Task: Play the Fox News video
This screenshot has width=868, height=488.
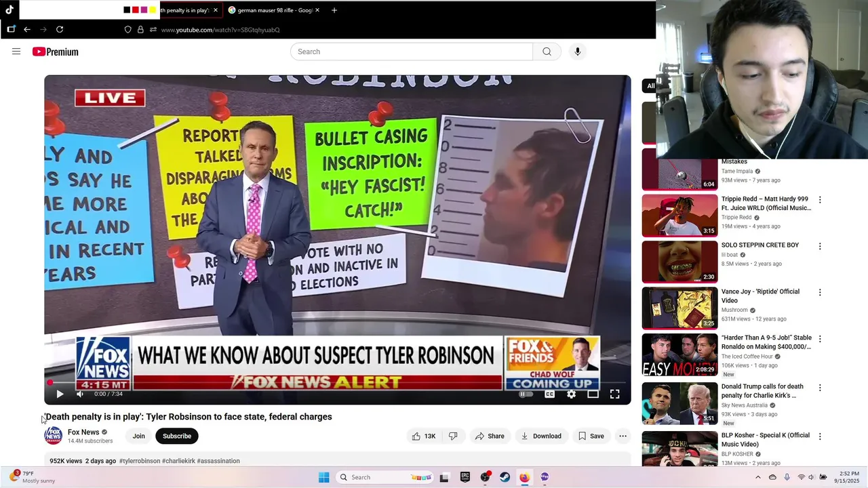Action: pyautogui.click(x=60, y=394)
